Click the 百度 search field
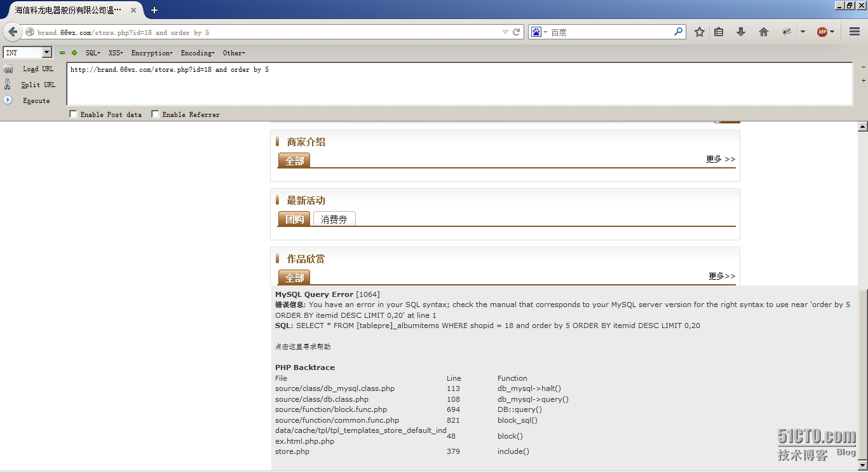This screenshot has width=868, height=473. 611,32
